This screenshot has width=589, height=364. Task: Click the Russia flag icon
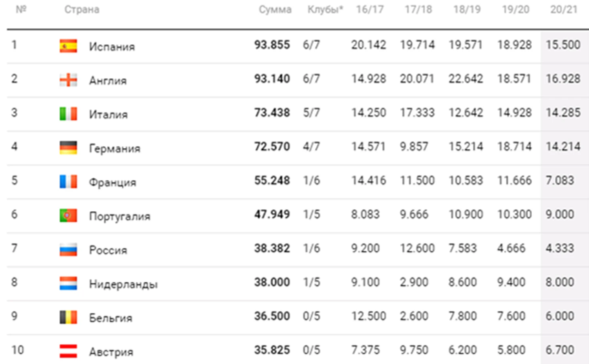point(68,250)
